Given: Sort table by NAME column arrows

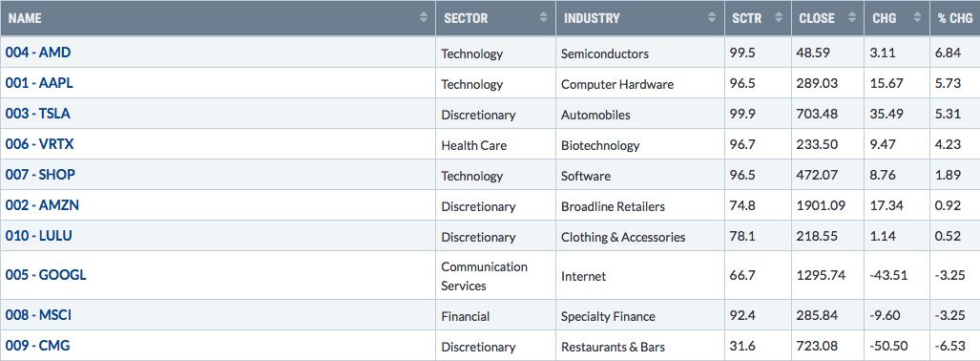Looking at the screenshot, I should tap(425, 18).
